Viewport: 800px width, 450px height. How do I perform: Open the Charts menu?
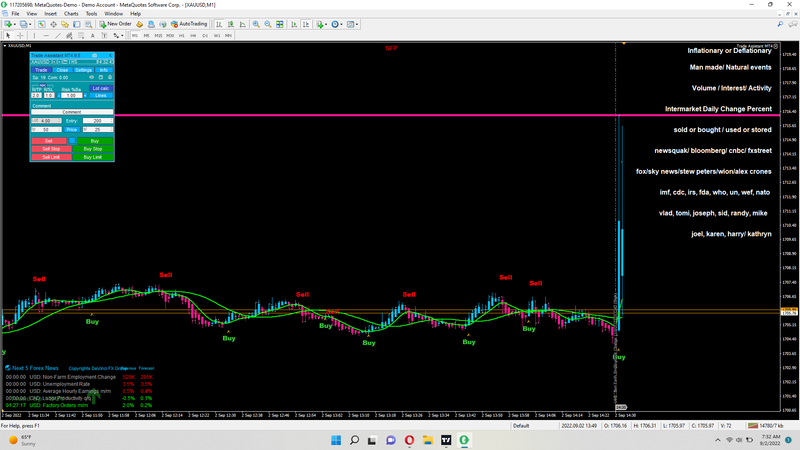(71, 14)
